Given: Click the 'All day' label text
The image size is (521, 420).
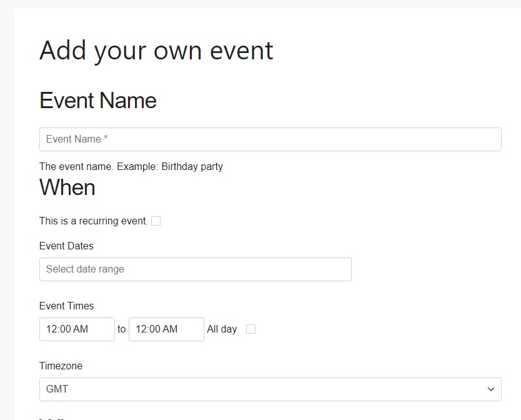Looking at the screenshot, I should (x=222, y=329).
